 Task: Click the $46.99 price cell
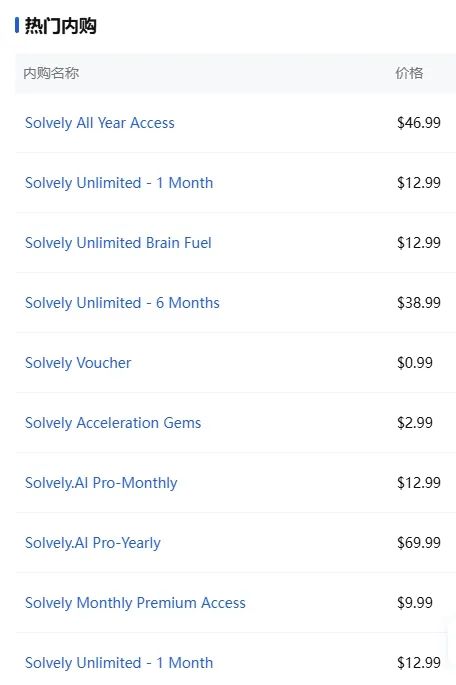[418, 123]
